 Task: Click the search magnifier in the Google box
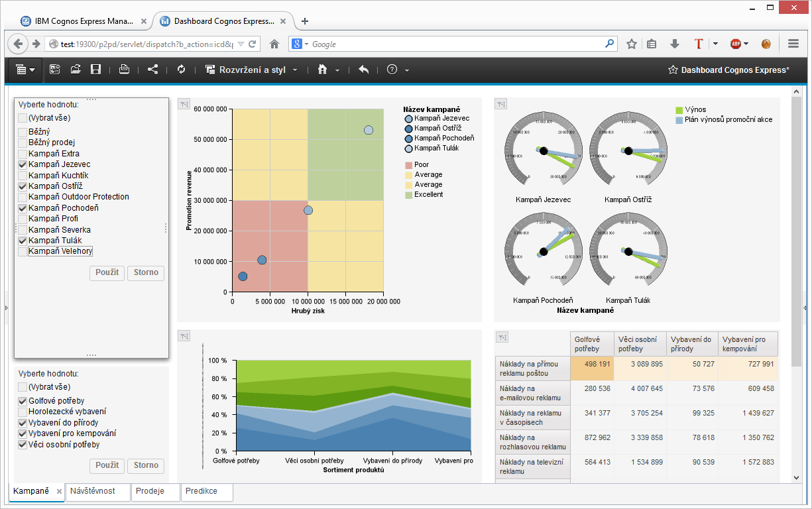click(610, 44)
